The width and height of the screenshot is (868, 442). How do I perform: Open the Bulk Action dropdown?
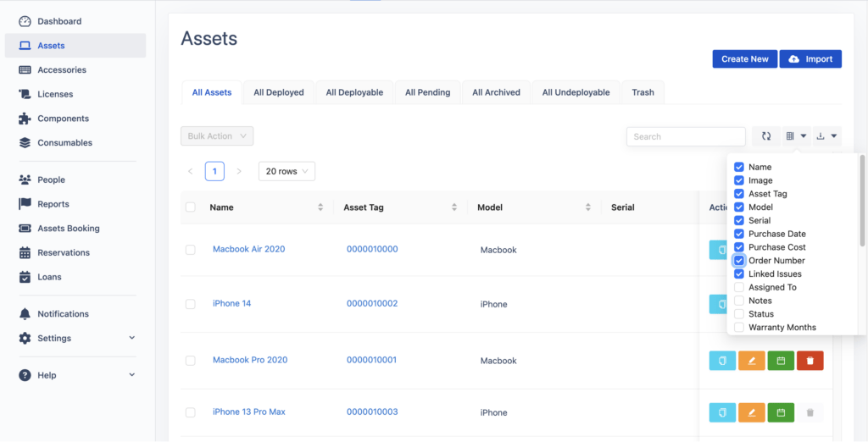[x=217, y=136]
